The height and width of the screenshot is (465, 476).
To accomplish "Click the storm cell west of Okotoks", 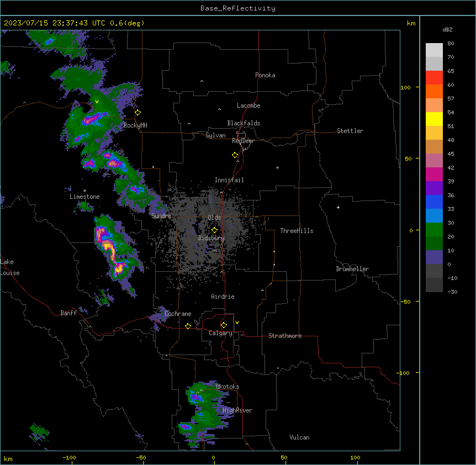I will [x=194, y=397].
